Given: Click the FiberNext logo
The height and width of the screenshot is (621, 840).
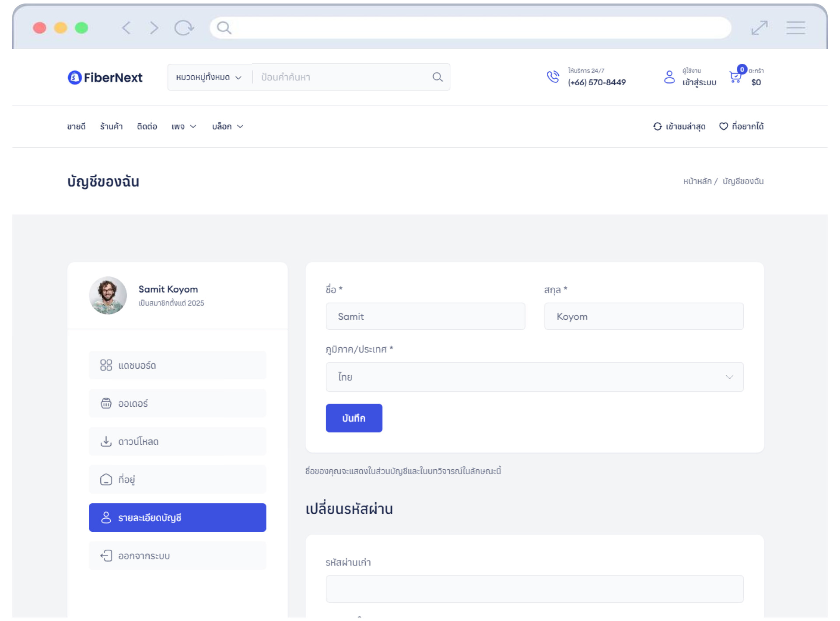Looking at the screenshot, I should click(105, 77).
